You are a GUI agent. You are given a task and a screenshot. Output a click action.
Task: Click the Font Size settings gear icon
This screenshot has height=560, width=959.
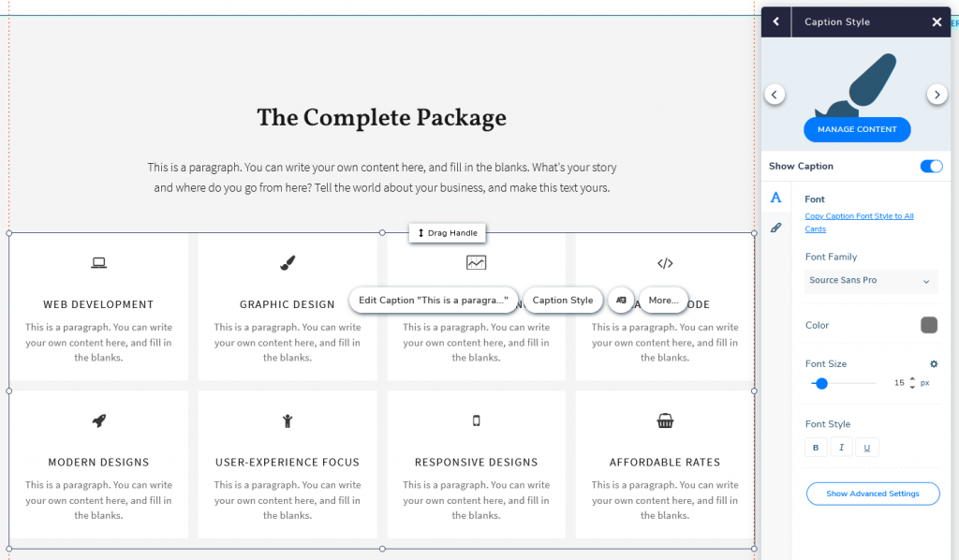(x=934, y=363)
